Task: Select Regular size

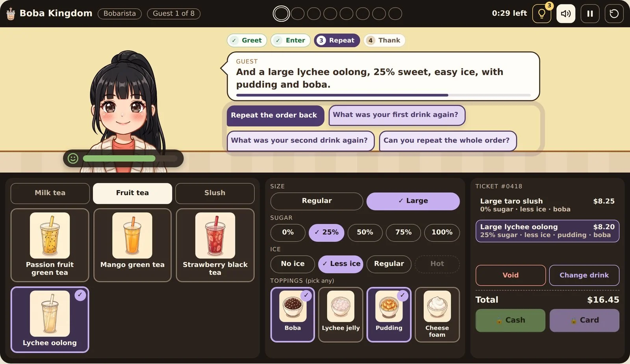Action: (x=317, y=201)
